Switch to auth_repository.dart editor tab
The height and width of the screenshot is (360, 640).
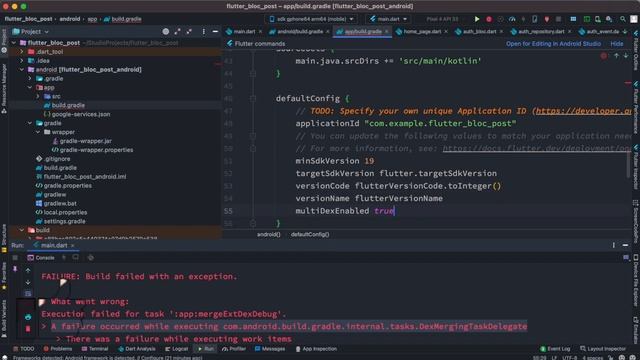(x=541, y=31)
